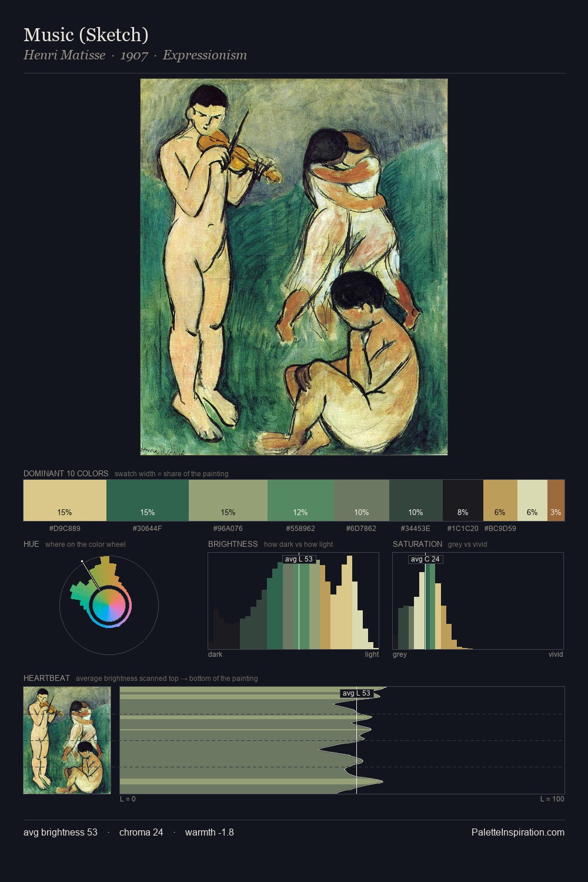Click the 'HEARTBEAT' section heading
This screenshot has width=588, height=882.
[x=46, y=678]
